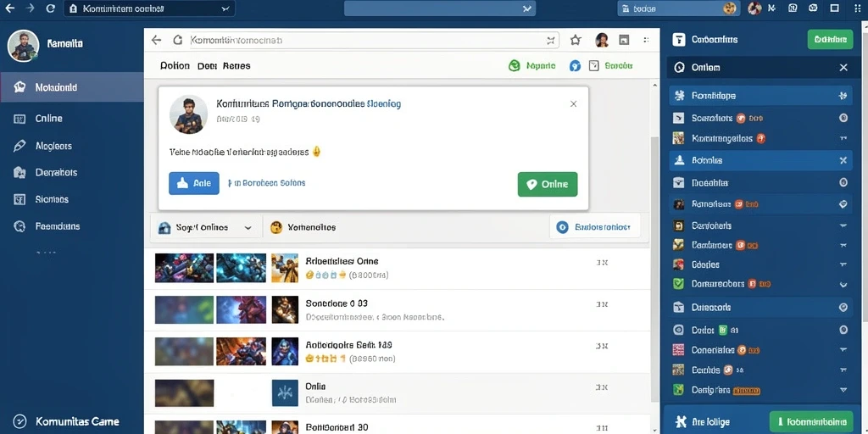Image resolution: width=868 pixels, height=434 pixels.
Task: Click the clock icon on the "Ontiem" row
Action: tap(679, 68)
